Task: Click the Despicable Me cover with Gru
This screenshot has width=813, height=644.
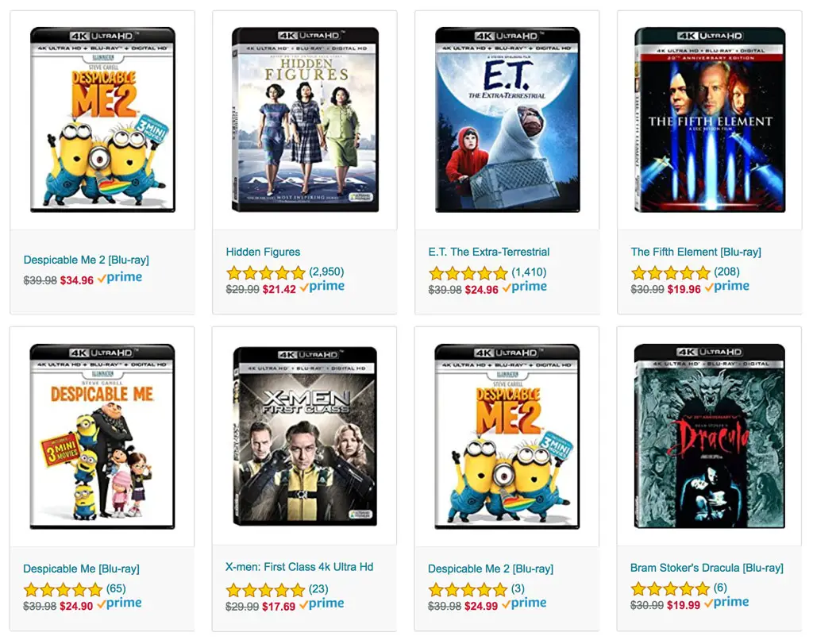Action: click(x=102, y=436)
